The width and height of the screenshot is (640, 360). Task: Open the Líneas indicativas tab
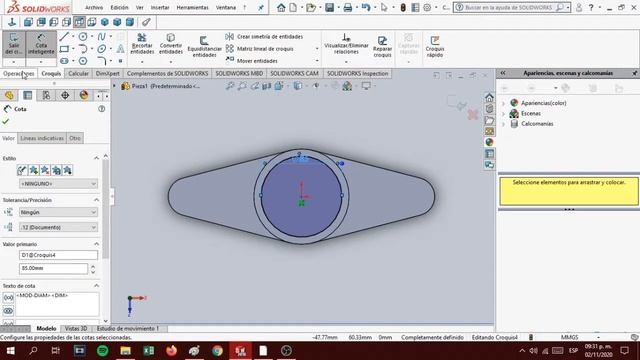42,138
